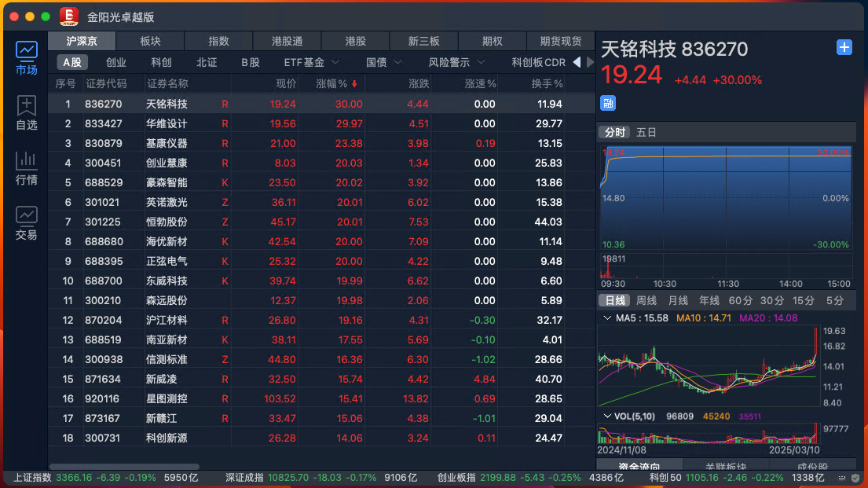This screenshot has height=488, width=868.
Task: Sort by the 现价 column header
Action: pyautogui.click(x=286, y=83)
